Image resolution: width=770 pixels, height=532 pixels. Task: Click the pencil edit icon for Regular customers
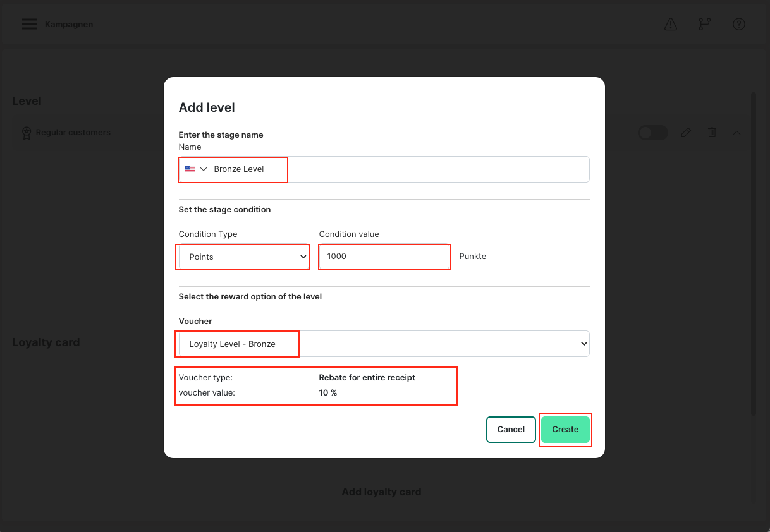686,133
